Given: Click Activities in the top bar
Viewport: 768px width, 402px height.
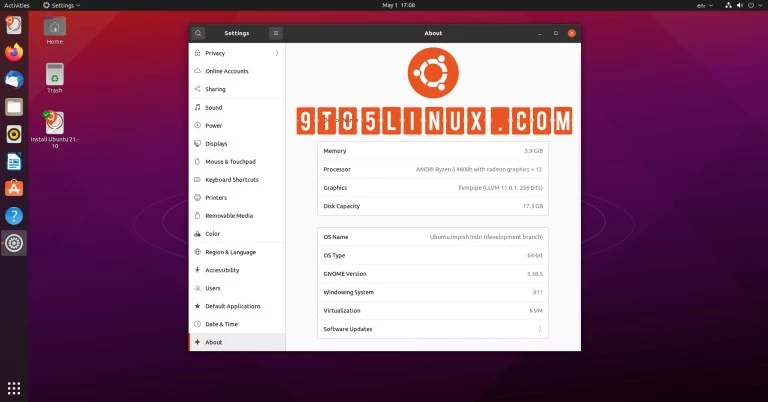Looking at the screenshot, I should [x=17, y=5].
